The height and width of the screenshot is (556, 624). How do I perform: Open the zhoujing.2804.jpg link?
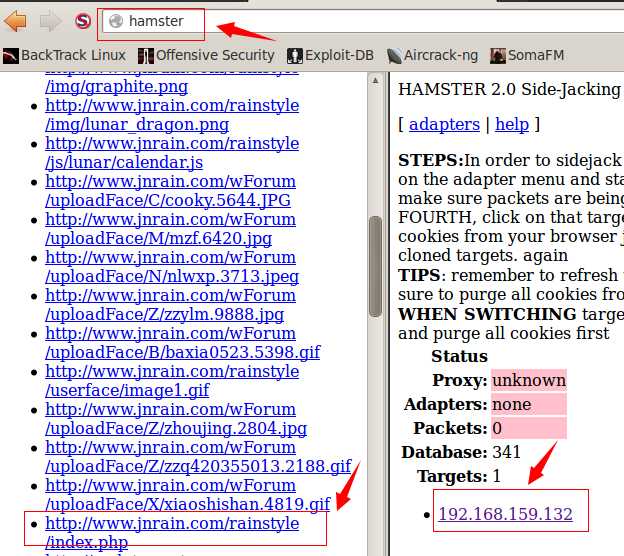pyautogui.click(x=176, y=419)
